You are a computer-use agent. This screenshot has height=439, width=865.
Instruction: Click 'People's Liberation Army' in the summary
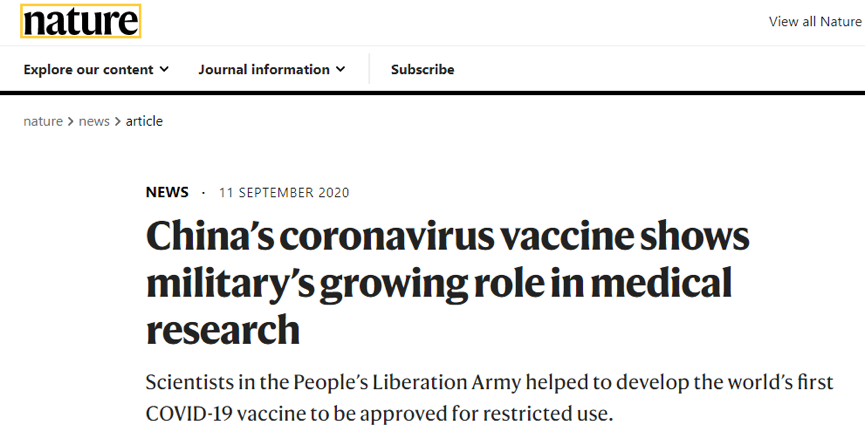point(407,382)
